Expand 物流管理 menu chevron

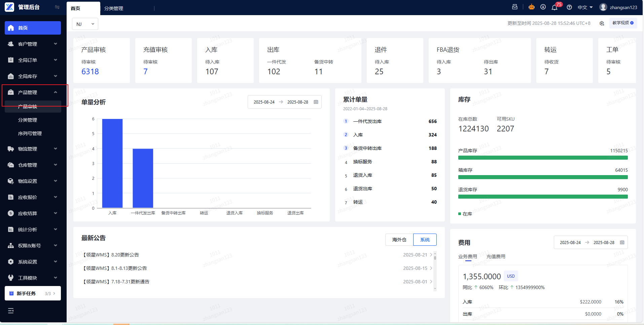coord(56,149)
